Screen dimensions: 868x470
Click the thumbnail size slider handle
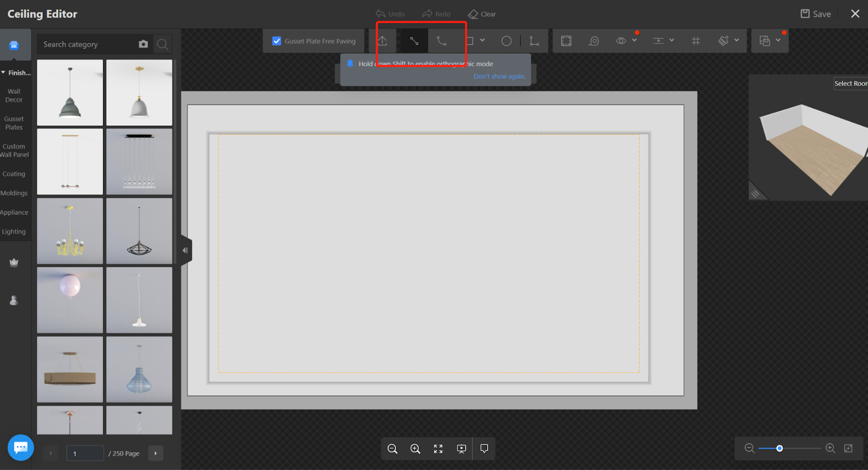click(x=780, y=448)
